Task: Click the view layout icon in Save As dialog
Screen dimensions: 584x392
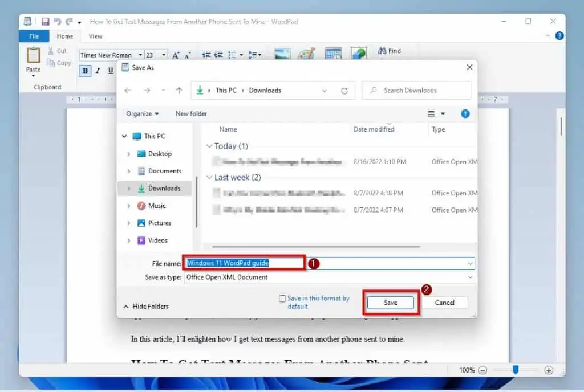Action: 431,114
